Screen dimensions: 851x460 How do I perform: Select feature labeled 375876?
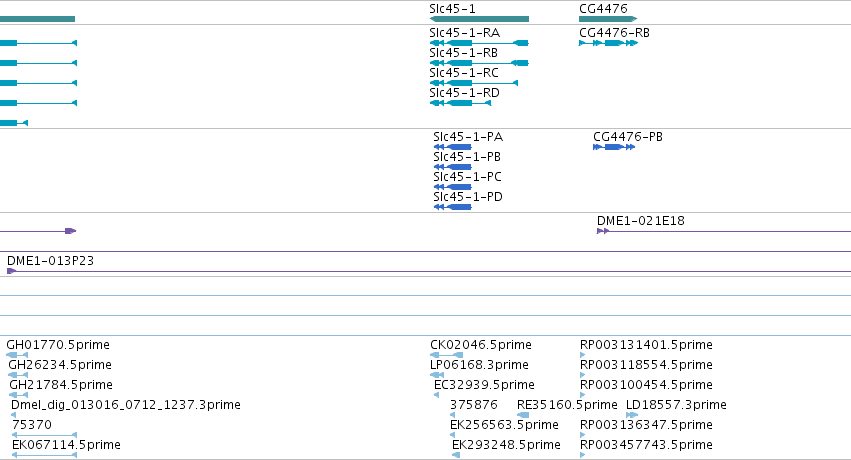(453, 415)
